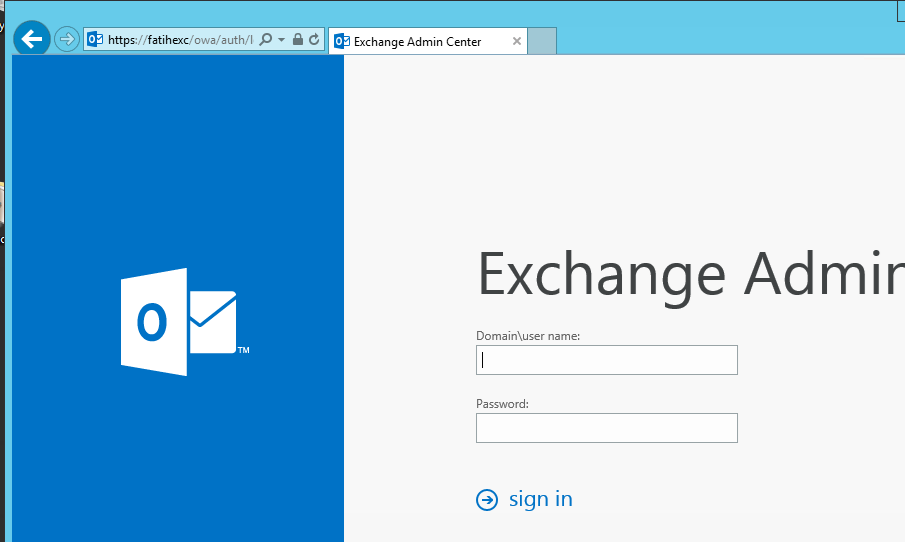Click the Password label
The width and height of the screenshot is (905, 542).
(x=502, y=404)
